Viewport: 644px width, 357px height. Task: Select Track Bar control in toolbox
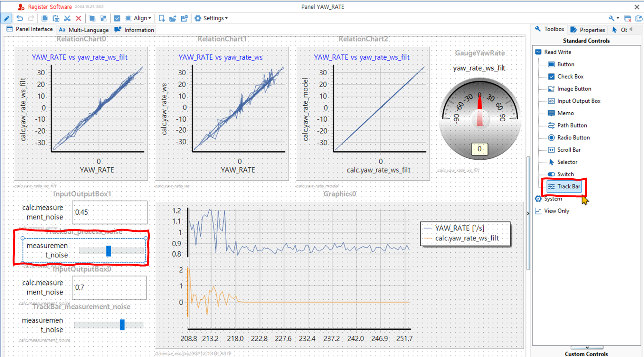coord(568,186)
